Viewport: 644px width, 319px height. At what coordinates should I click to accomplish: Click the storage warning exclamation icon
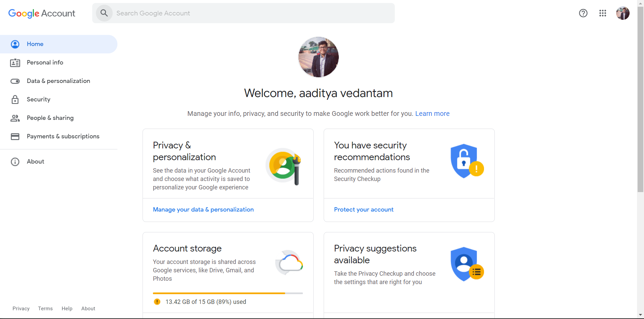[x=157, y=302]
